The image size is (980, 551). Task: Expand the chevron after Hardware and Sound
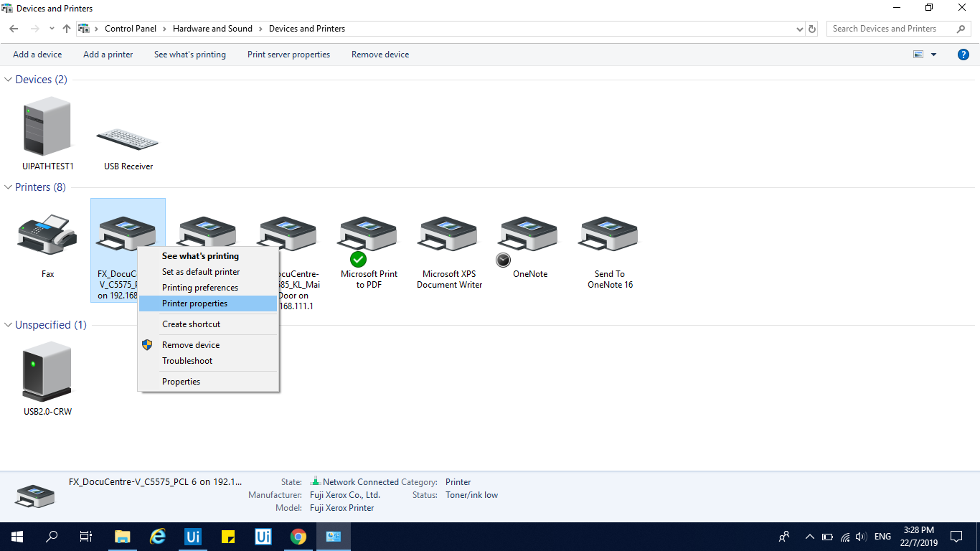pyautogui.click(x=260, y=29)
